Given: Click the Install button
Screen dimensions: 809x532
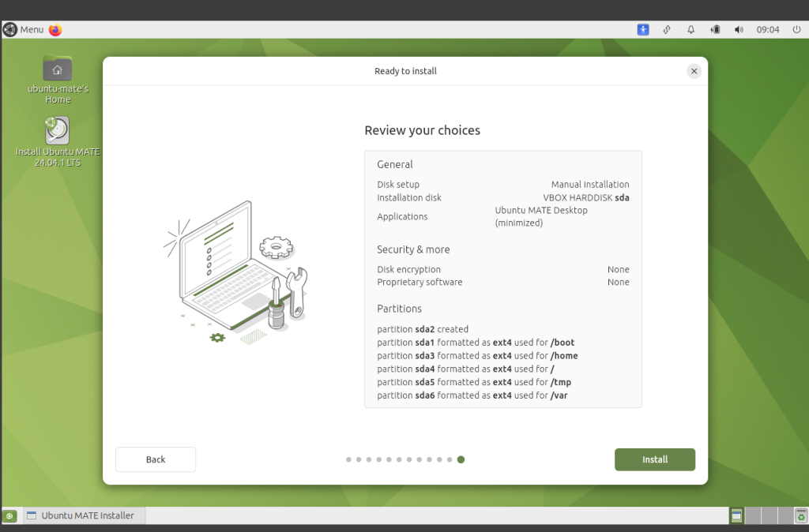Looking at the screenshot, I should pyautogui.click(x=654, y=459).
